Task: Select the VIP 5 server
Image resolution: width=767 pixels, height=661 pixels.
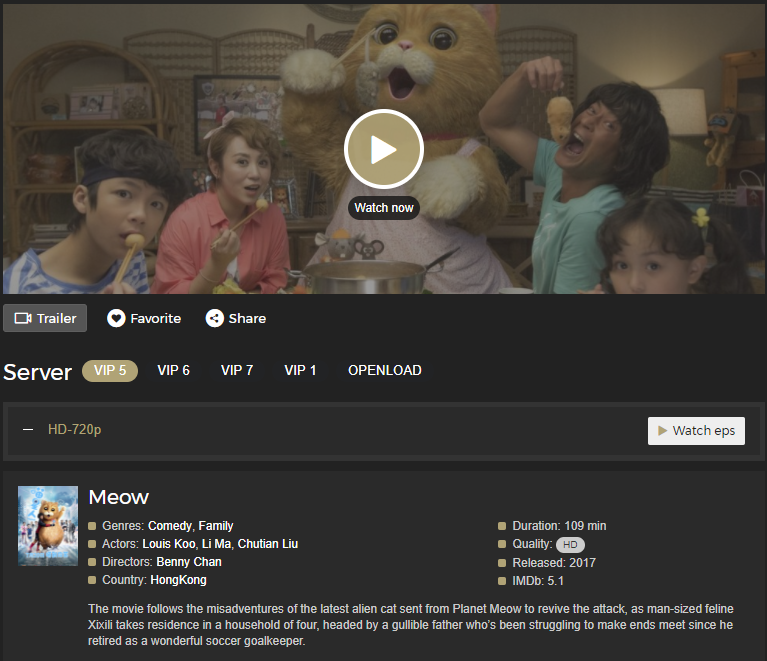Action: pyautogui.click(x=110, y=370)
